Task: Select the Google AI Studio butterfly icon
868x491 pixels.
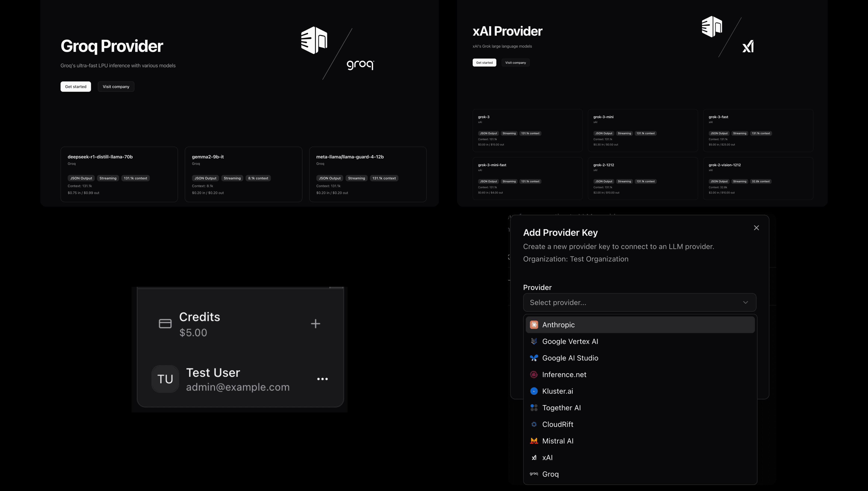Action: click(x=534, y=358)
